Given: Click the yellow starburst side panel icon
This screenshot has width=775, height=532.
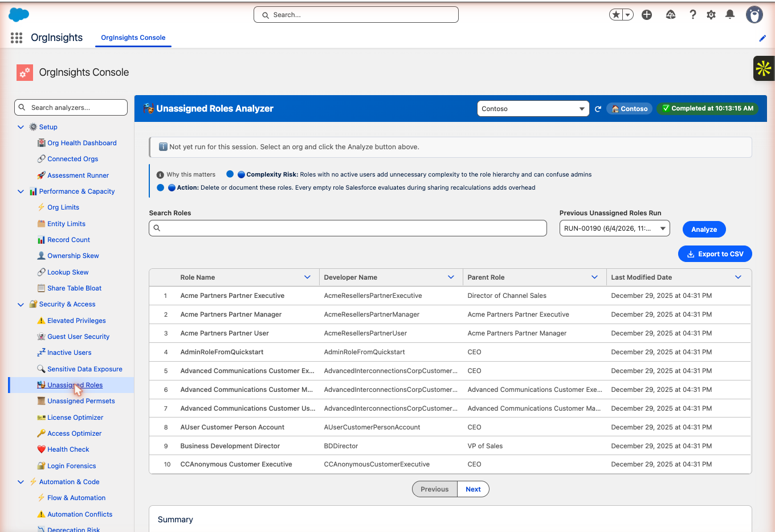Looking at the screenshot, I should point(764,68).
